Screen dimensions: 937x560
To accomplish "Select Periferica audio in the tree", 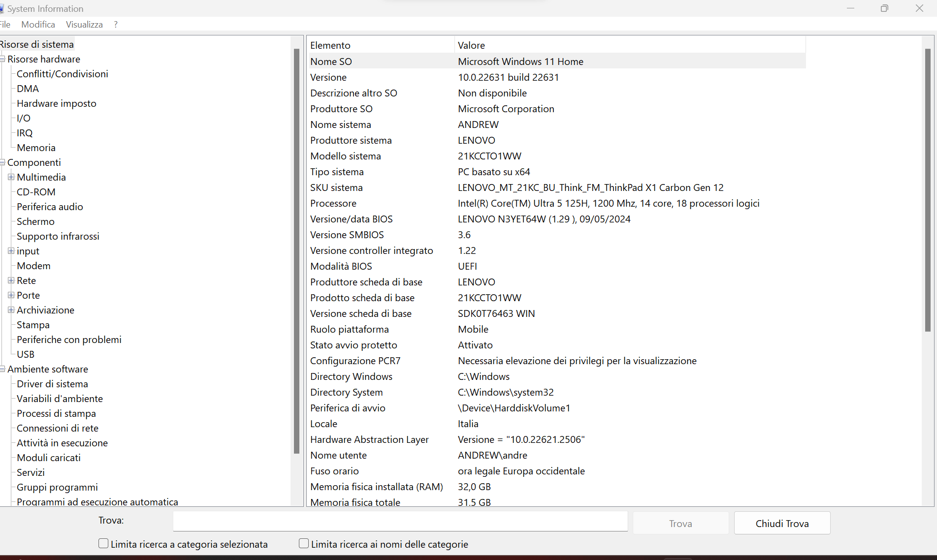I will tap(50, 207).
